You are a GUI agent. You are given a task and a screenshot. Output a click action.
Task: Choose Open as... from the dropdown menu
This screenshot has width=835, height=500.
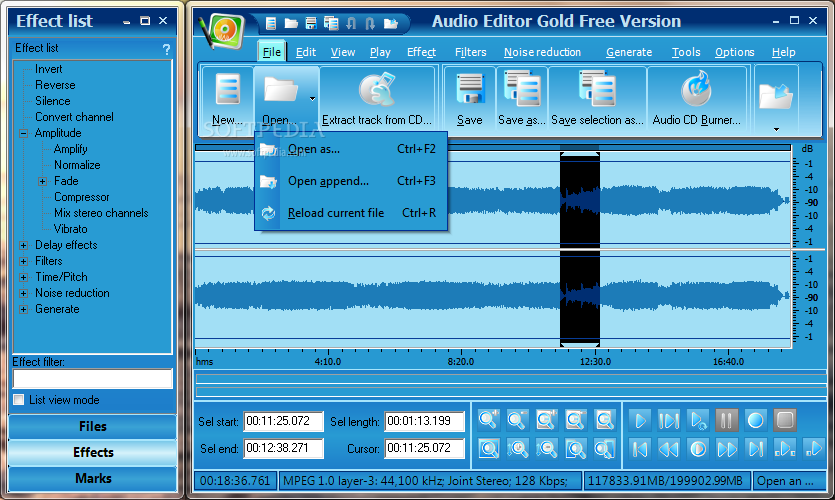(351, 149)
